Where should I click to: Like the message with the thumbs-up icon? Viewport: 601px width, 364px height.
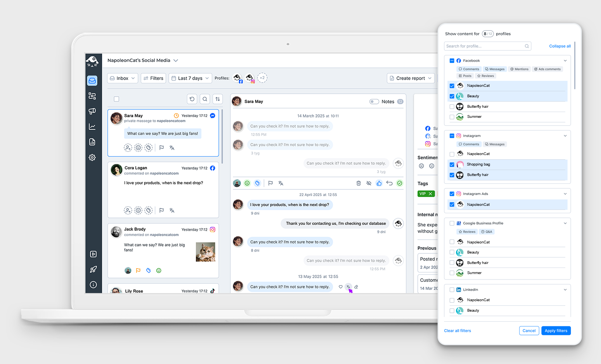tap(379, 183)
